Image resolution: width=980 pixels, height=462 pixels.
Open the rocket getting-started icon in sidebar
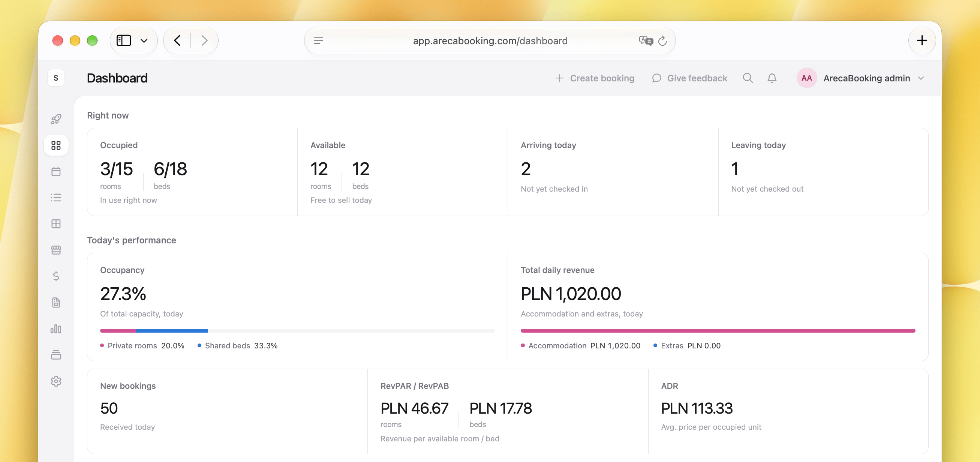point(56,119)
